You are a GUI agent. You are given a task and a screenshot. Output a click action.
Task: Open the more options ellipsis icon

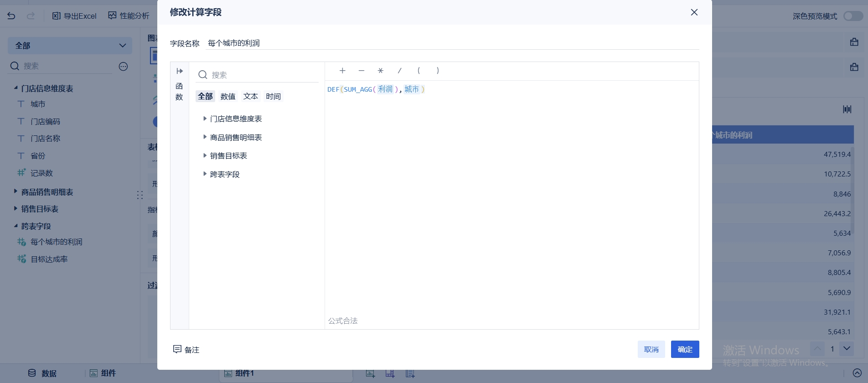point(123,67)
